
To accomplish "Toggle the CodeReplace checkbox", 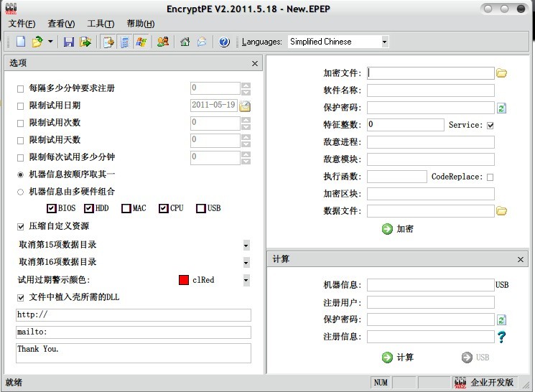I will (x=490, y=177).
